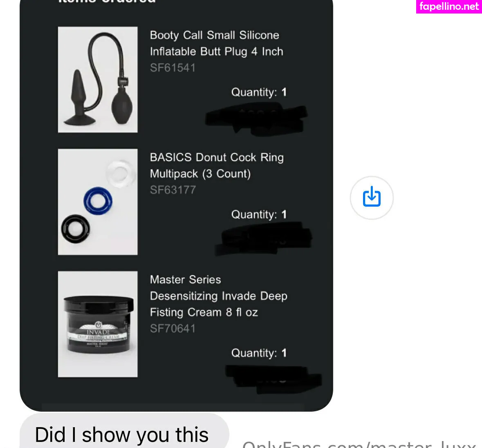The image size is (482, 448).
Task: Click the SKU code SF63177
Action: [x=173, y=190]
